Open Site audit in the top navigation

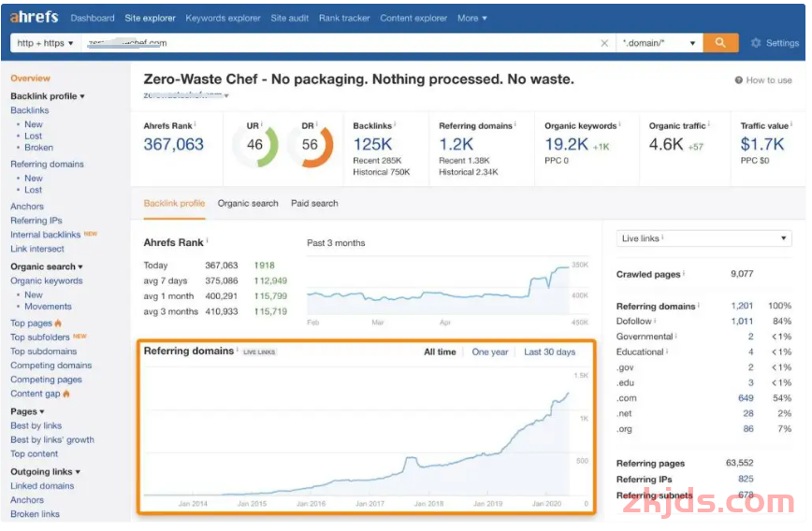pos(291,18)
